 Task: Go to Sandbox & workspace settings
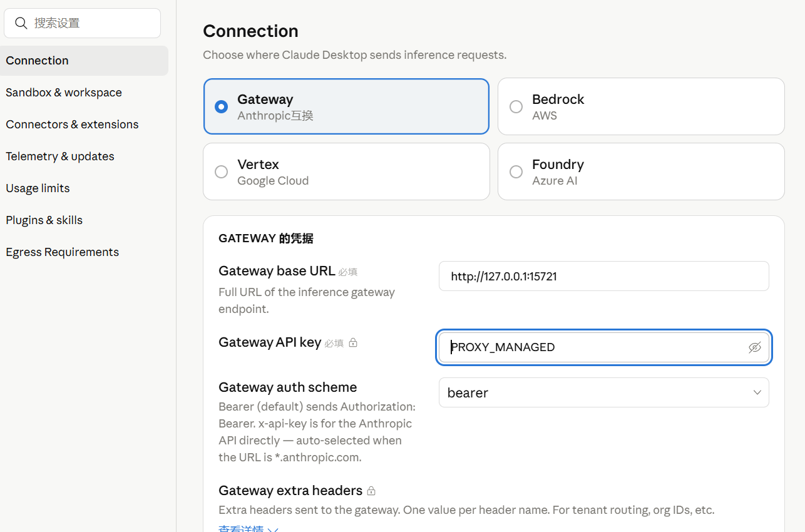click(x=85, y=93)
